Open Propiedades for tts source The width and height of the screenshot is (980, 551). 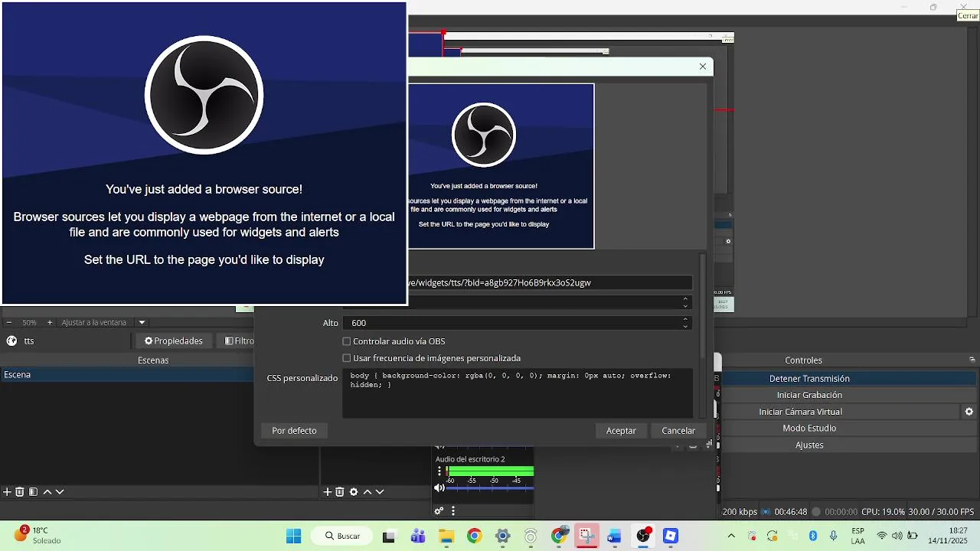pyautogui.click(x=174, y=341)
